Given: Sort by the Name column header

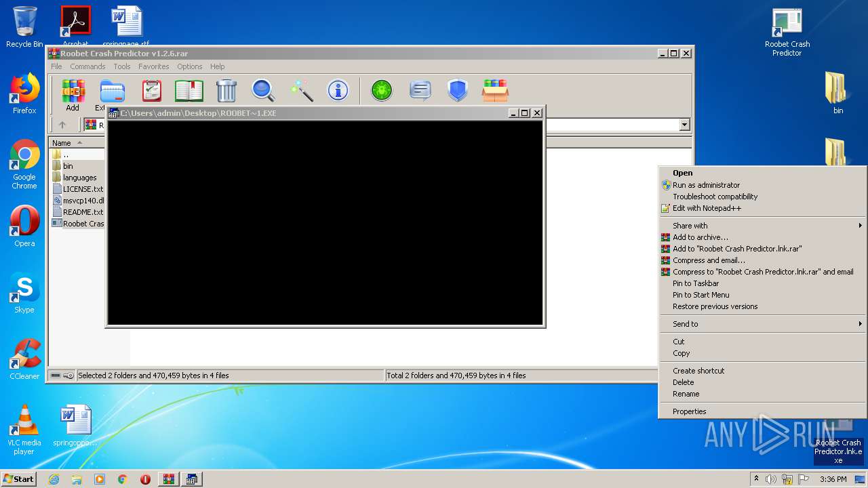Looking at the screenshot, I should (x=77, y=143).
